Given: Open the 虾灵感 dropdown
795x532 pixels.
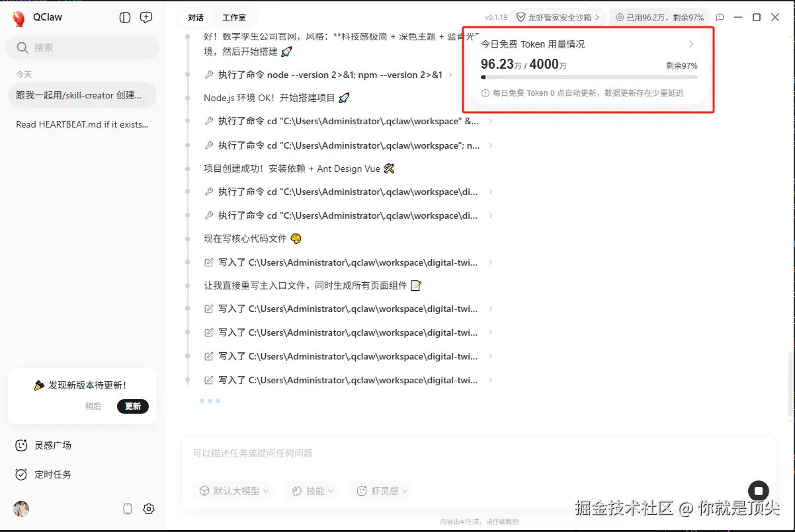Looking at the screenshot, I should [380, 490].
